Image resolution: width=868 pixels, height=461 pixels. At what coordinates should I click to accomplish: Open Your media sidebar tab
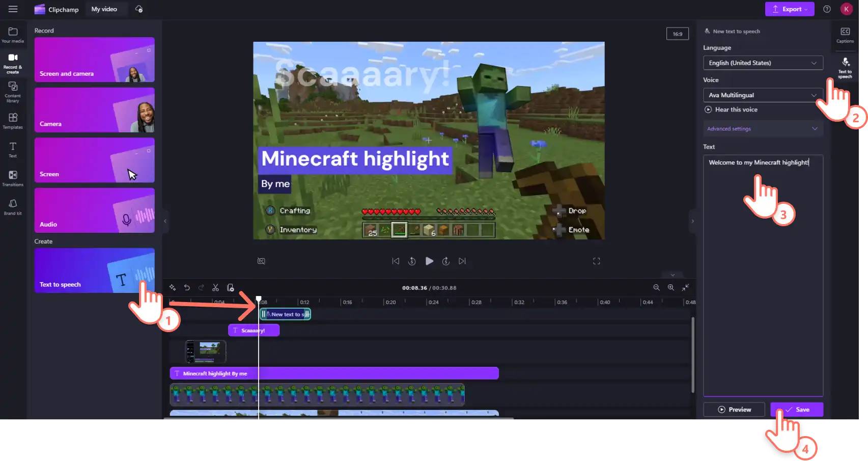(13, 35)
